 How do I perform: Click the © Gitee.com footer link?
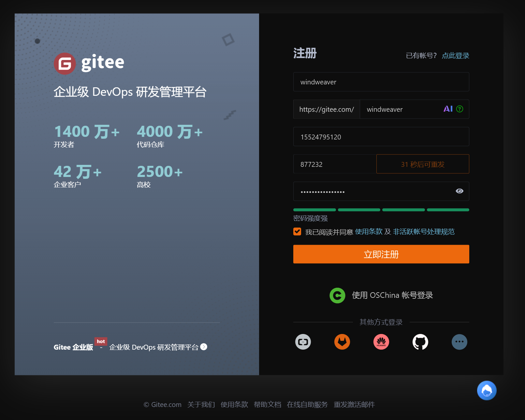(163, 405)
